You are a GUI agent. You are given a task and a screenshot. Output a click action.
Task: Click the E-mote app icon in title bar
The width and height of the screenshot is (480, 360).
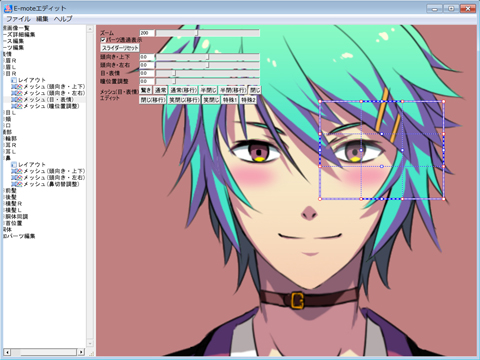[x=8, y=8]
